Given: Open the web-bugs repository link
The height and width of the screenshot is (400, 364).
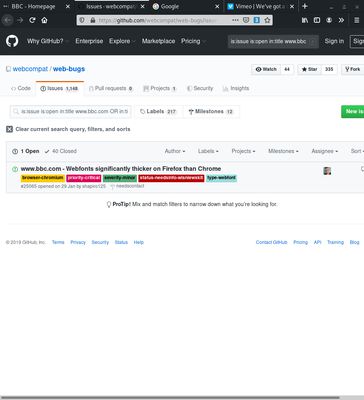Looking at the screenshot, I should pyautogui.click(x=69, y=69).
